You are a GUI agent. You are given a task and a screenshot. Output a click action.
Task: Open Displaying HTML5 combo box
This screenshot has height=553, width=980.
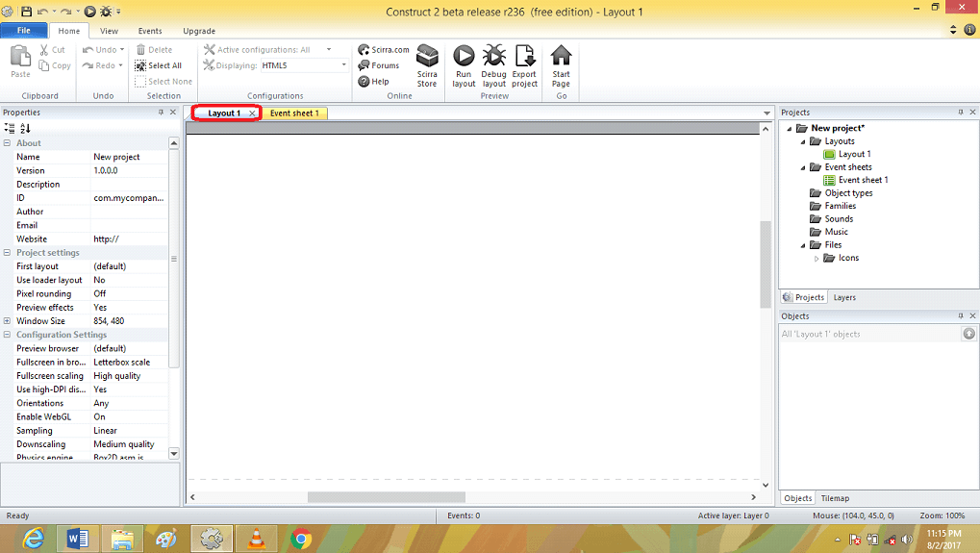tap(304, 65)
